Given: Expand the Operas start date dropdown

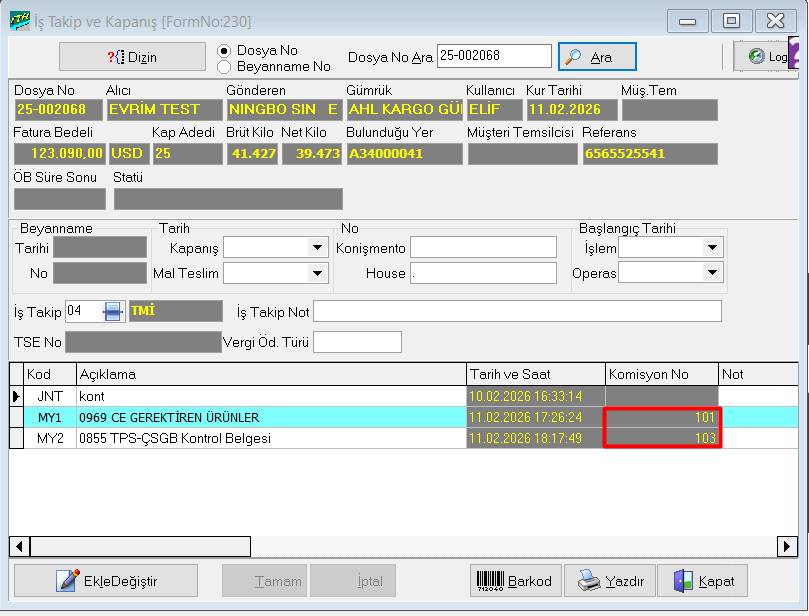Looking at the screenshot, I should 712,273.
